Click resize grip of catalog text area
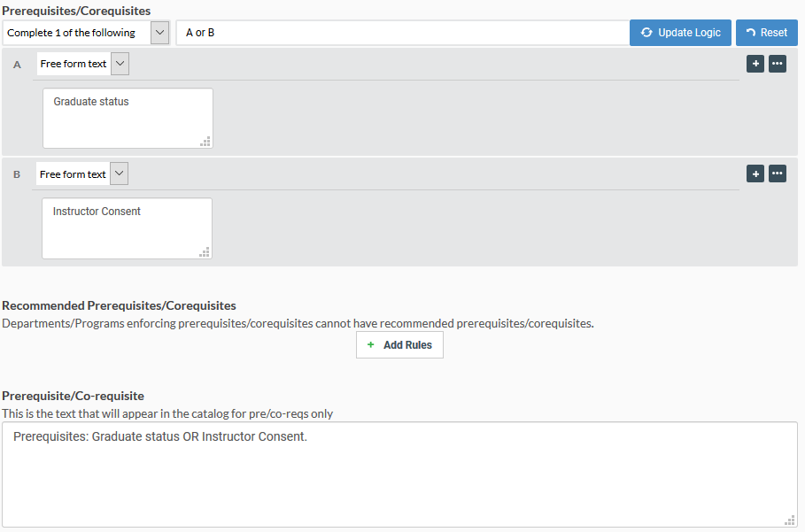The height and width of the screenshot is (532, 805). (790, 520)
